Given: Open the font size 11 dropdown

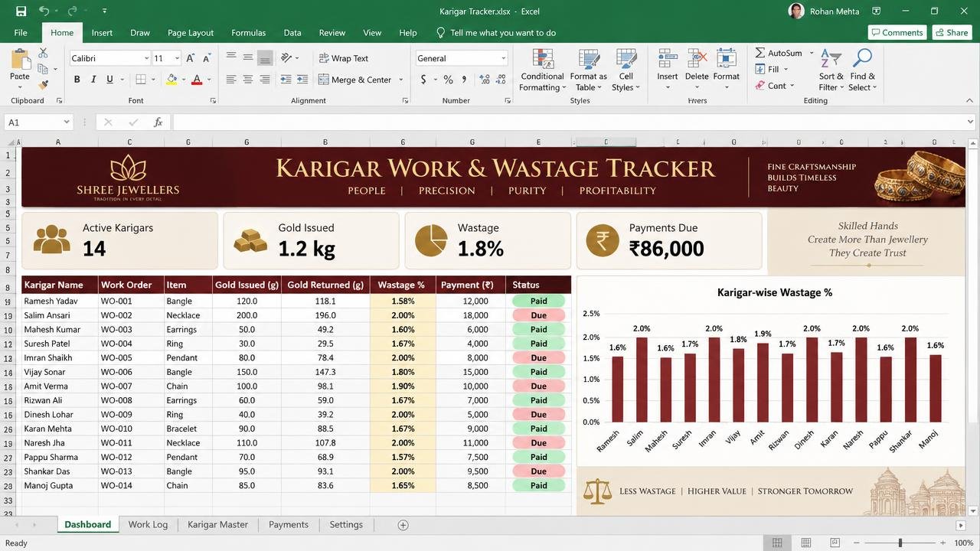Looking at the screenshot, I should tap(177, 58).
